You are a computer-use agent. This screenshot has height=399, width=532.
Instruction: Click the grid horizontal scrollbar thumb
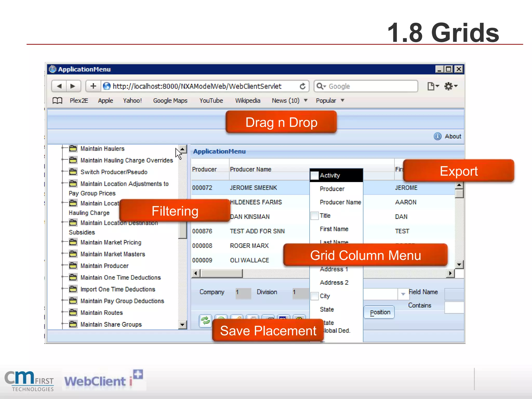point(222,273)
